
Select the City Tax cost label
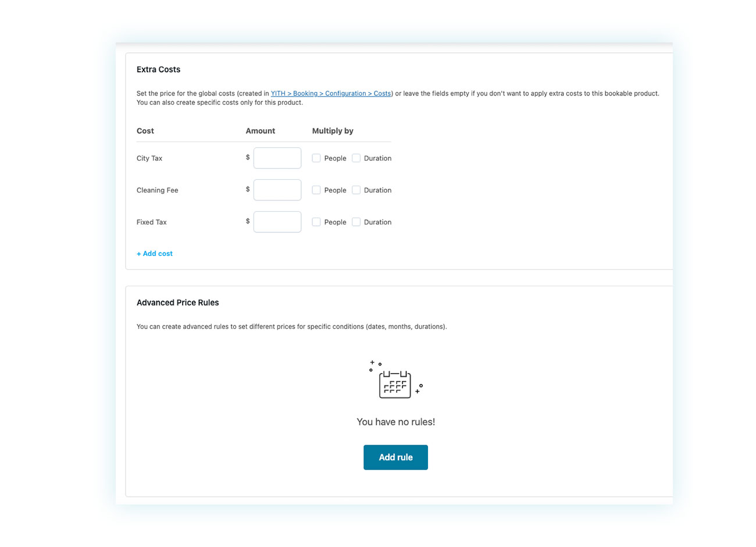tap(149, 158)
